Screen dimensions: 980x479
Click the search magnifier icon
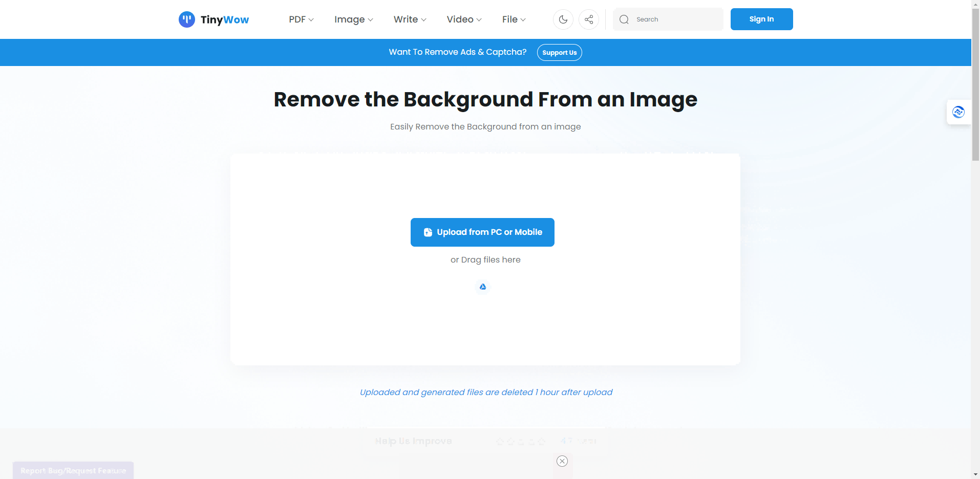tap(624, 19)
